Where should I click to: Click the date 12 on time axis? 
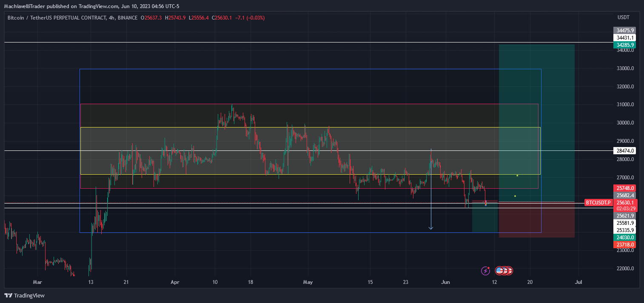pyautogui.click(x=494, y=282)
